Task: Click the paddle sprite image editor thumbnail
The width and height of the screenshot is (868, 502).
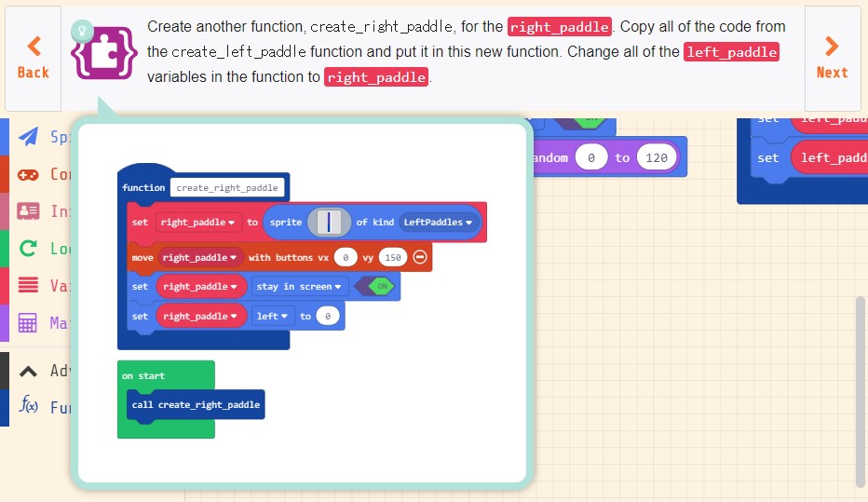Action: coord(329,222)
